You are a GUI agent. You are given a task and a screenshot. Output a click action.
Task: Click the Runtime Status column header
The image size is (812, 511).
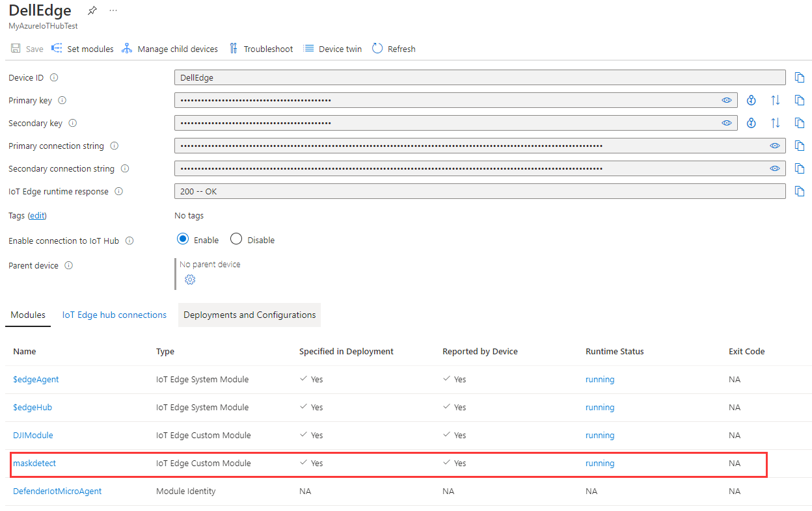pos(615,351)
